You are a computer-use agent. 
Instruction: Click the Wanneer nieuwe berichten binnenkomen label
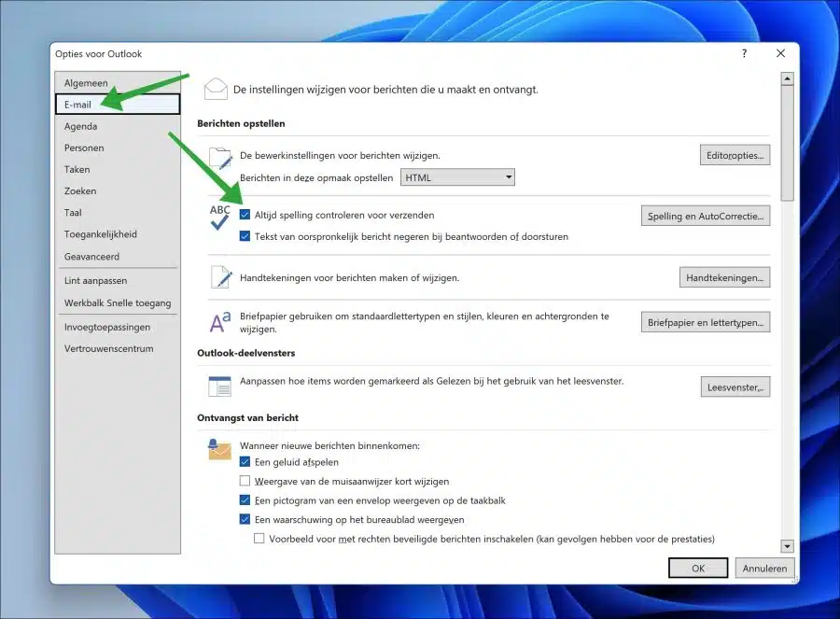[330, 445]
